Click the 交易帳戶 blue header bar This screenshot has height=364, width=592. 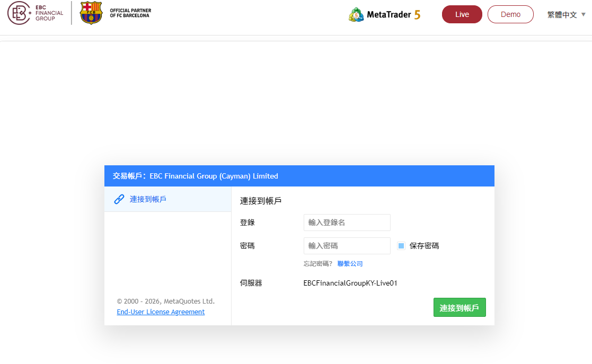coord(299,175)
